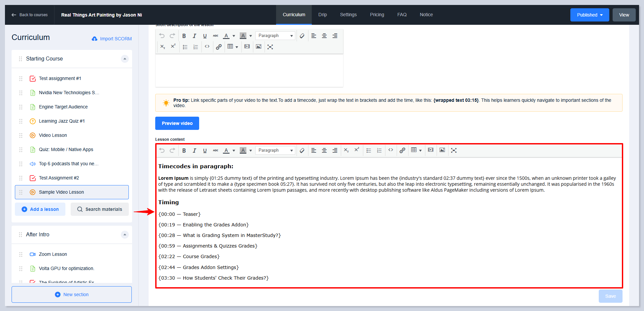Switch to the Drip tab

[x=323, y=15]
